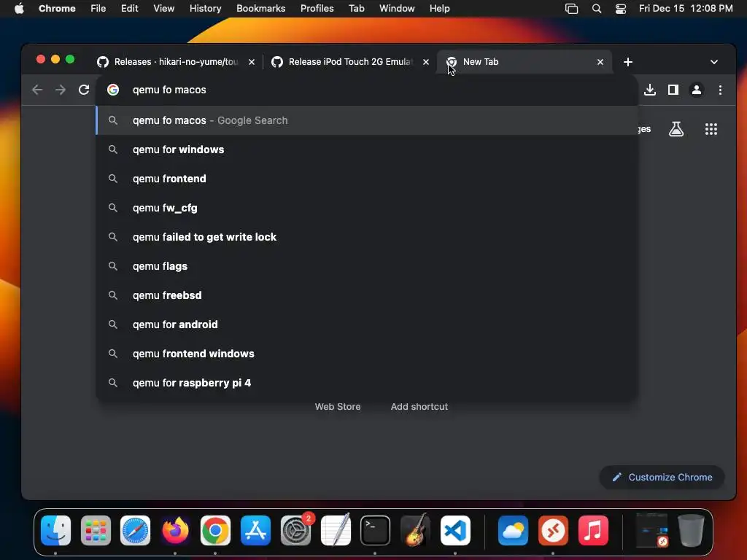Screen dimensions: 747x560
Task: Open the Window menu
Action: click(x=397, y=9)
